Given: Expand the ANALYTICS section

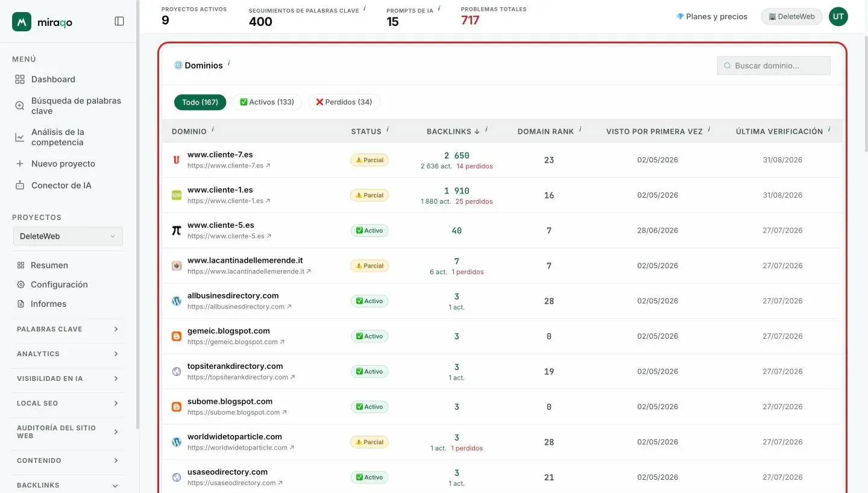Looking at the screenshot, I should pos(68,354).
